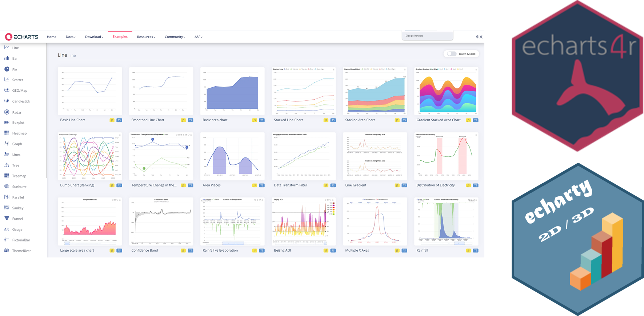Go to the Home menu item

(x=52, y=37)
